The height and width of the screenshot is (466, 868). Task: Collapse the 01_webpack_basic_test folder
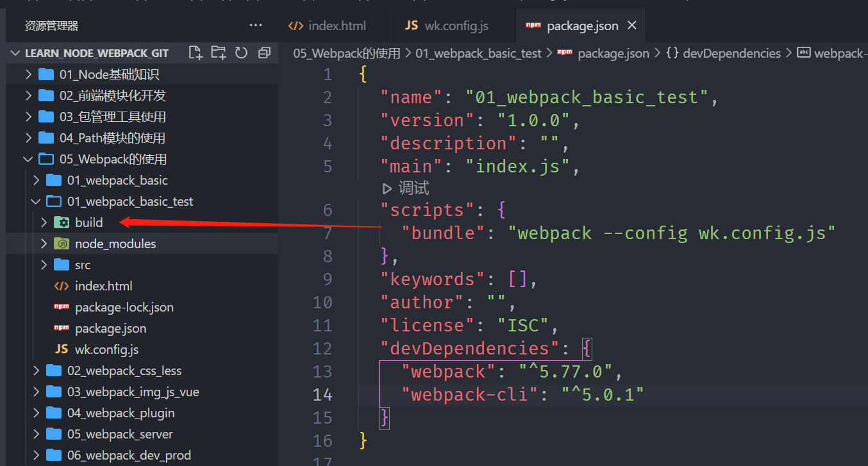pos(36,201)
